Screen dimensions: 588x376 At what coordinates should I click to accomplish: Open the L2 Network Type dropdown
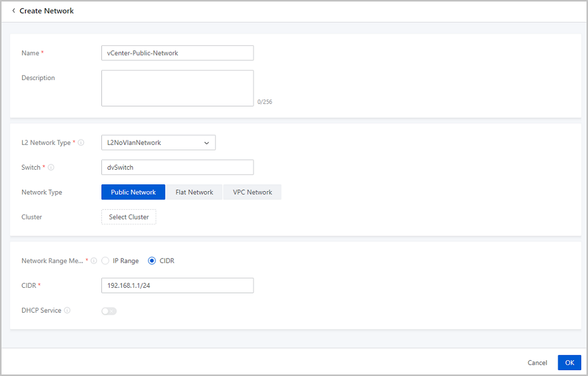[158, 142]
